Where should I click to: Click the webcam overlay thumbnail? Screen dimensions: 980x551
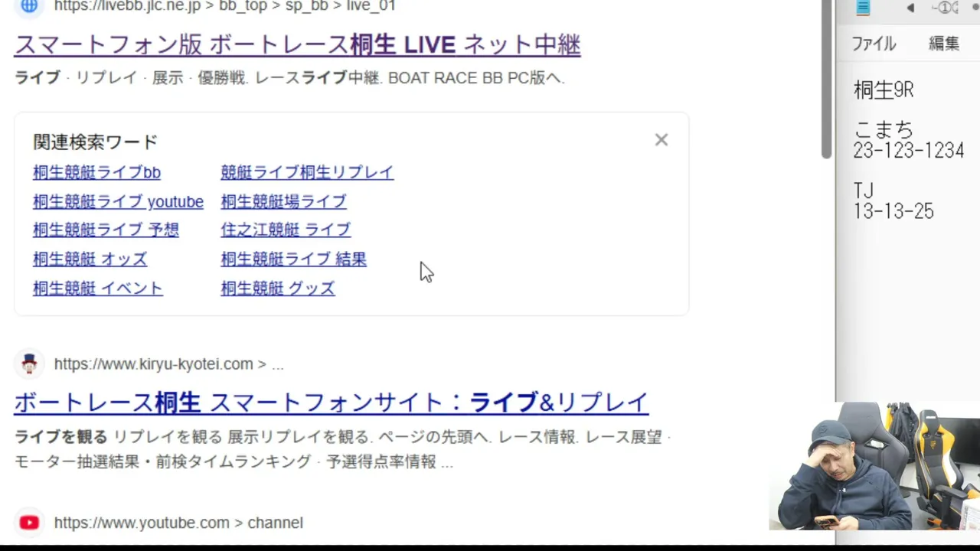(874, 466)
